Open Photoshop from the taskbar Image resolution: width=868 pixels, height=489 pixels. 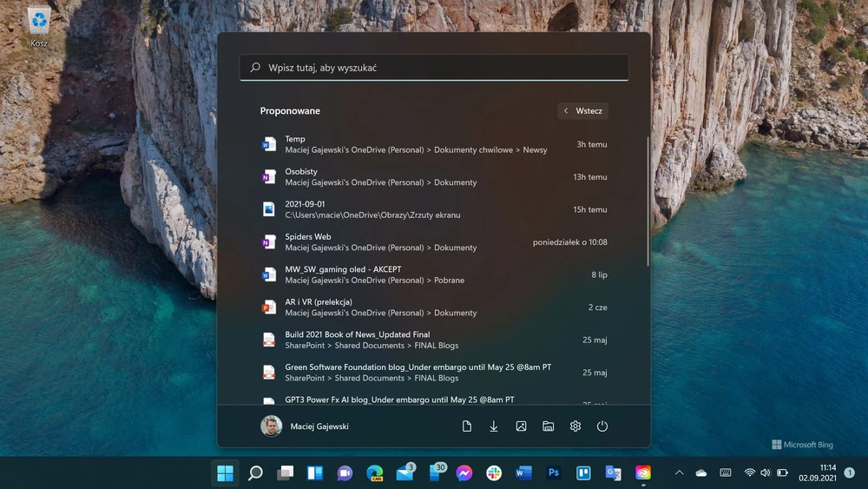click(554, 473)
